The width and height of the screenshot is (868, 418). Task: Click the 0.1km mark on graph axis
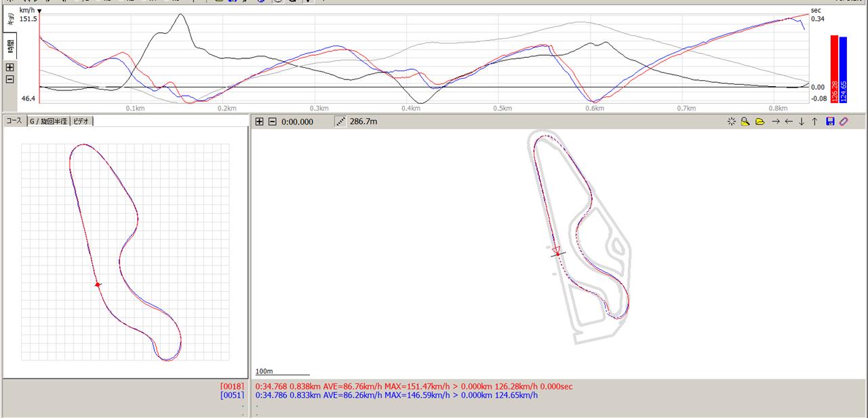[x=135, y=109]
